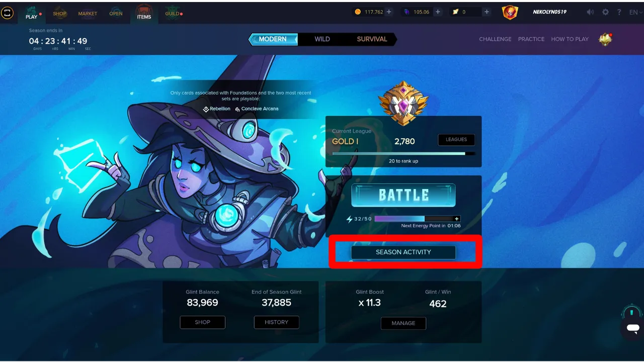Select the MODERN format tab
Screen dimensions: 644x362
pos(273,39)
